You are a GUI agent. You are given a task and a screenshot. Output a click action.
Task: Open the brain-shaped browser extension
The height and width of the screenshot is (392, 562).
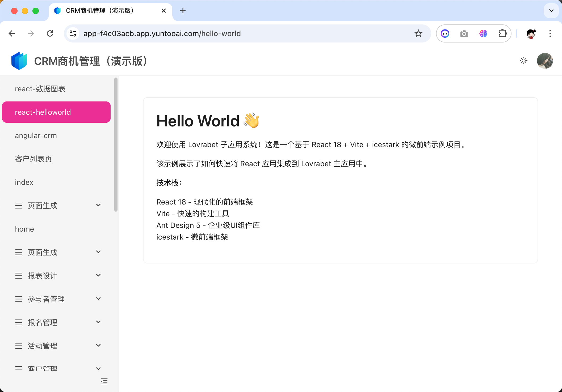pos(484,33)
